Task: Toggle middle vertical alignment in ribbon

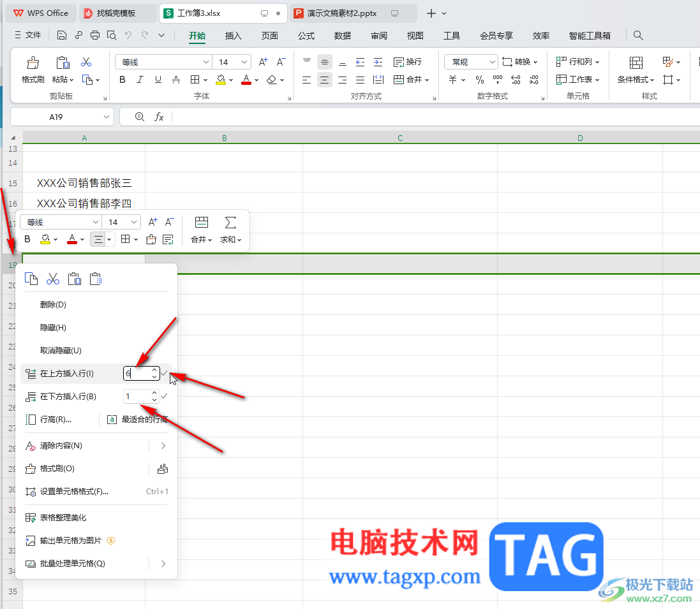Action: point(325,62)
